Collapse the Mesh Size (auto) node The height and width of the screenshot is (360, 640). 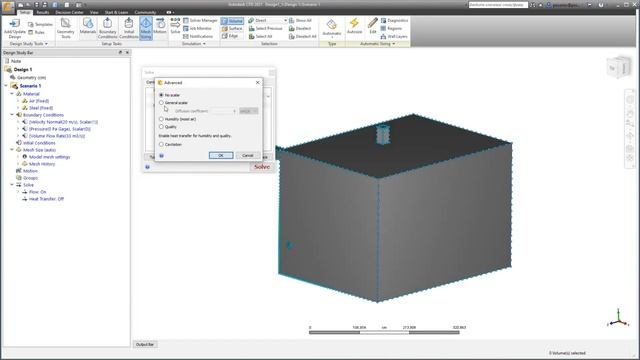point(12,150)
